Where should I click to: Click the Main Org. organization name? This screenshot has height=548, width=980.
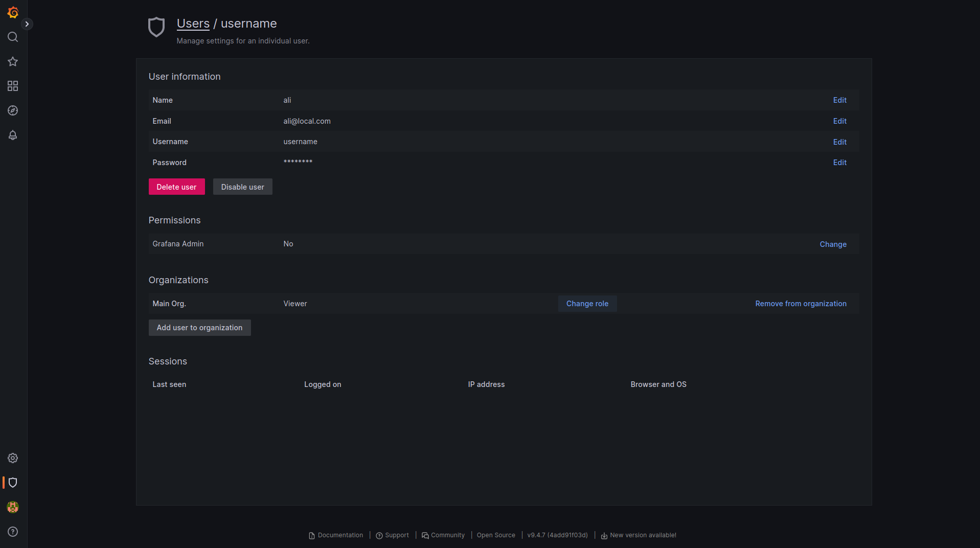(x=169, y=304)
